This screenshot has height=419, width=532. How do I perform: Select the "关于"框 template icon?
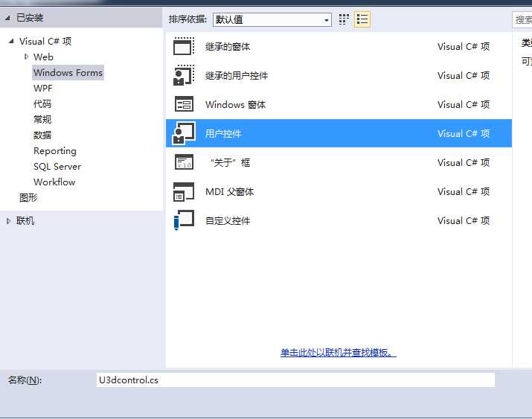pyautogui.click(x=184, y=163)
